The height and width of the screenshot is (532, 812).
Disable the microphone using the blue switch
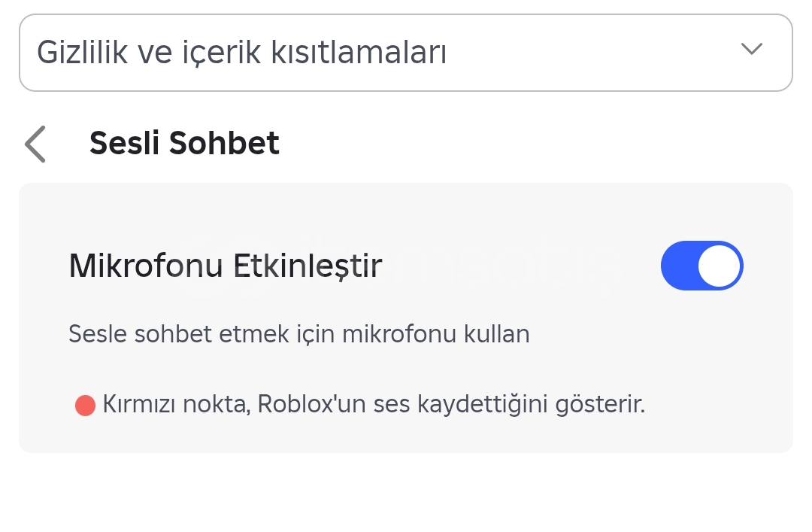[701, 266]
